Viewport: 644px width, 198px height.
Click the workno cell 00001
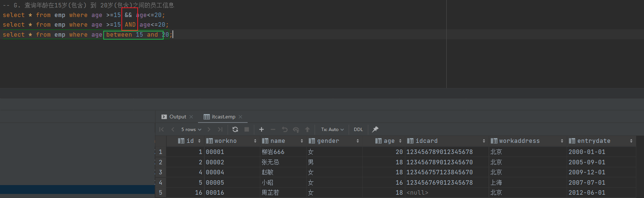coord(231,152)
